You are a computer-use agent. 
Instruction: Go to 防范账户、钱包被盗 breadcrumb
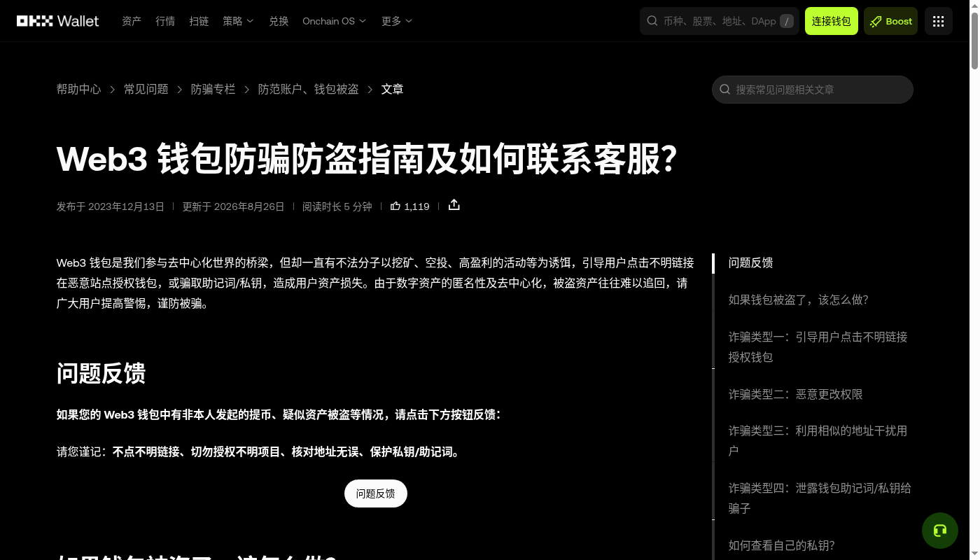309,89
